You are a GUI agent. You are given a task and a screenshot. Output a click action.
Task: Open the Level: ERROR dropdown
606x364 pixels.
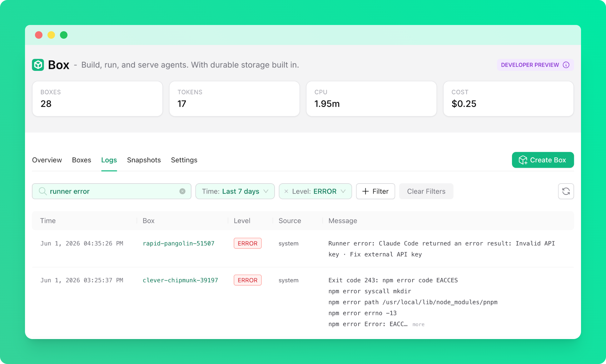(315, 191)
